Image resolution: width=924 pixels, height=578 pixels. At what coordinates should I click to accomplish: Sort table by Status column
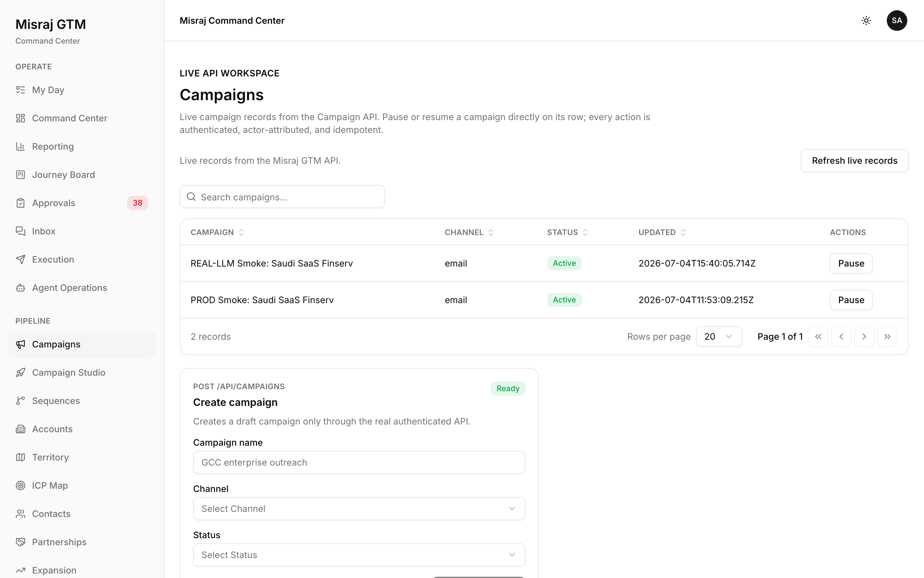567,232
